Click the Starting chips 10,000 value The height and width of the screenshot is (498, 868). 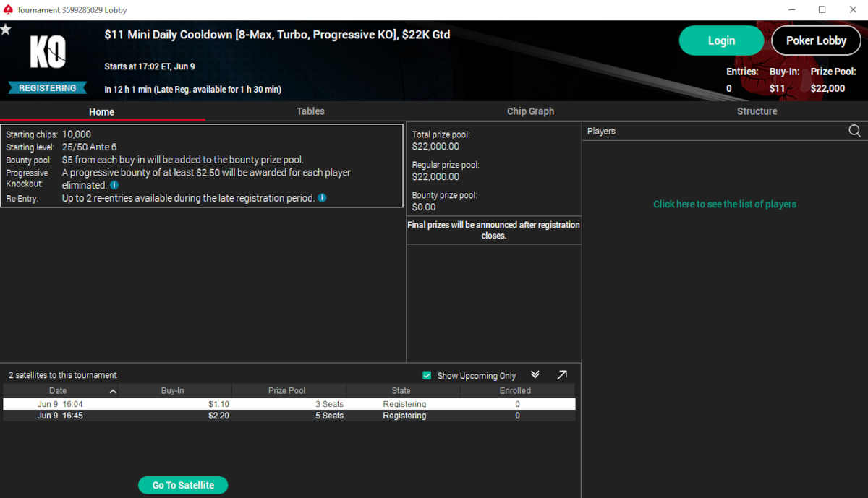pyautogui.click(x=77, y=134)
